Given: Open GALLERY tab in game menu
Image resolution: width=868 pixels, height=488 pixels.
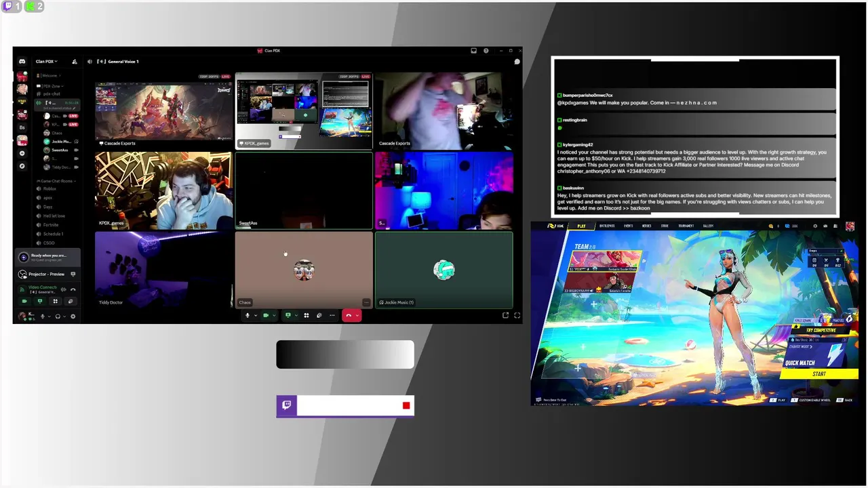Looking at the screenshot, I should pos(708,226).
